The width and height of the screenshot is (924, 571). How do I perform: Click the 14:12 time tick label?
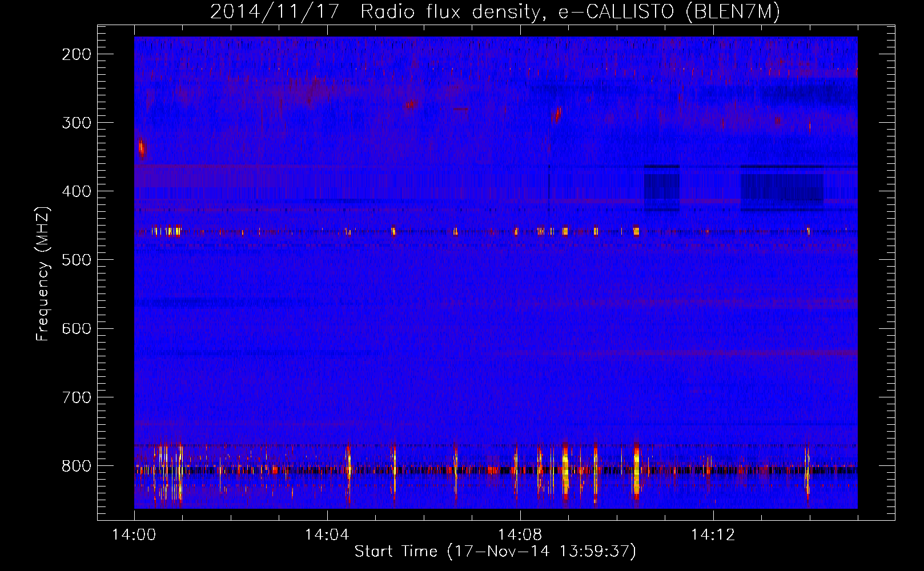(x=713, y=534)
